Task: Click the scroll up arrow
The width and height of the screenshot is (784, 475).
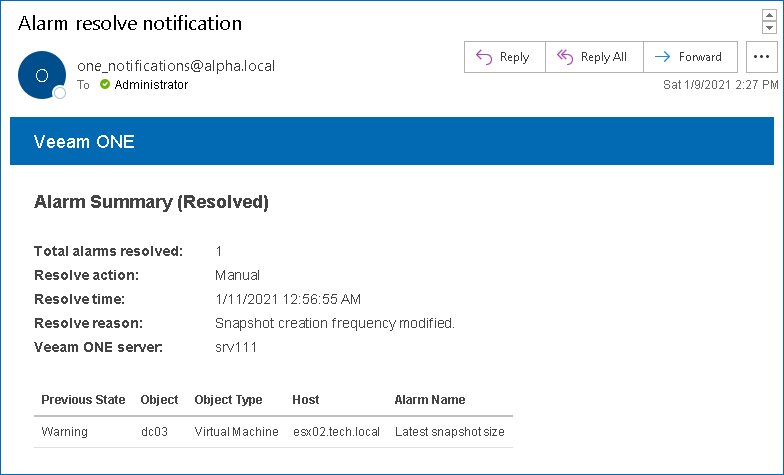Action: (x=770, y=15)
